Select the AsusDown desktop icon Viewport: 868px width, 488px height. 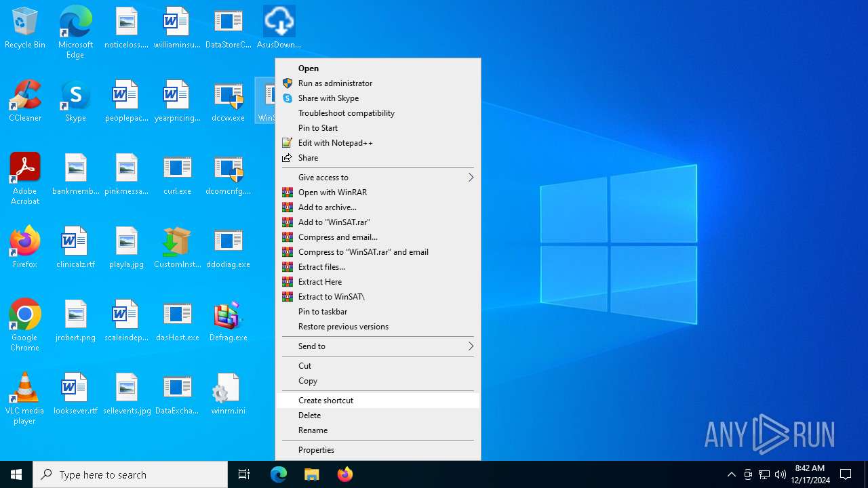pyautogui.click(x=279, y=28)
